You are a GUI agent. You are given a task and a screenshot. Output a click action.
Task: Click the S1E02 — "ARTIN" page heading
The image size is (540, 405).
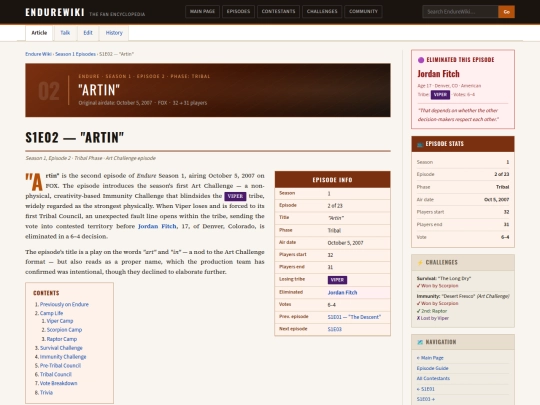(74, 138)
